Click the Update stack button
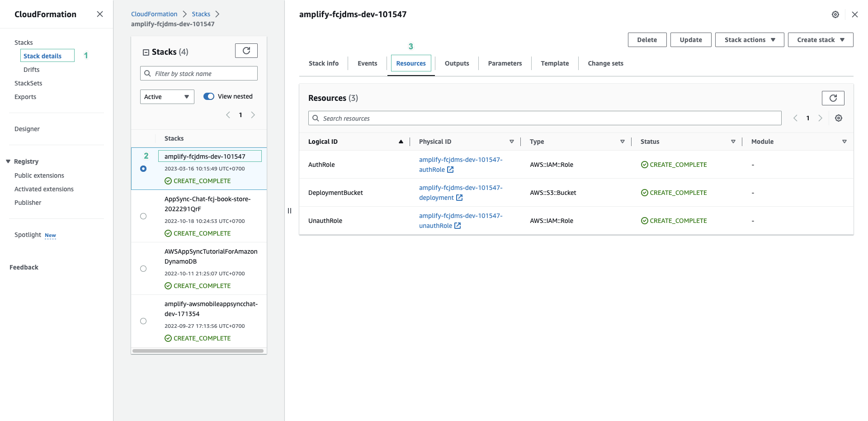Image resolution: width=868 pixels, height=421 pixels. (691, 40)
